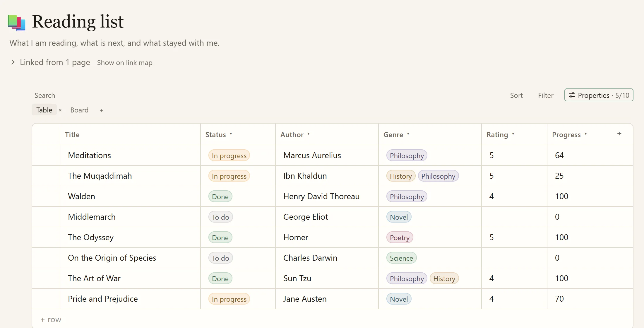644x328 pixels.
Task: Expand the Linked from 1 page section
Action: tap(13, 62)
